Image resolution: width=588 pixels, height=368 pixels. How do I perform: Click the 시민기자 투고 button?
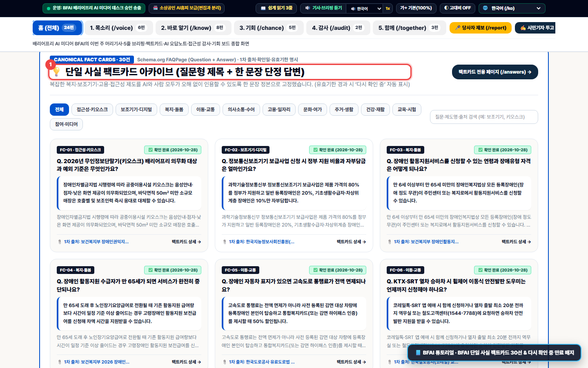[535, 28]
